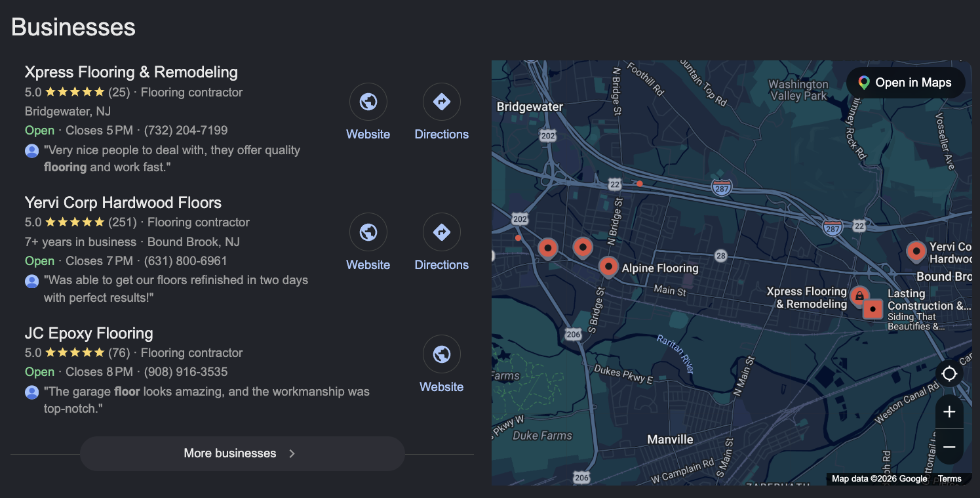This screenshot has width=980, height=498.
Task: Click the Manville label on the map
Action: point(670,440)
